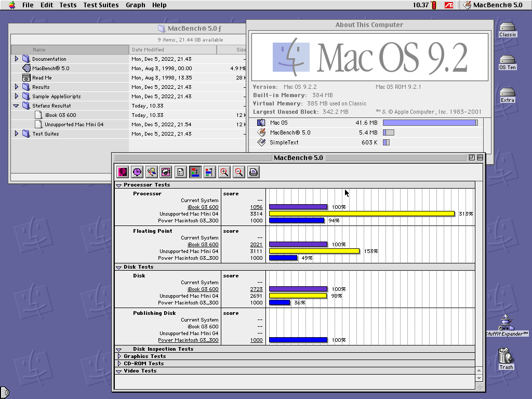
Task: Click the Processor score value 3314
Action: click(x=256, y=214)
